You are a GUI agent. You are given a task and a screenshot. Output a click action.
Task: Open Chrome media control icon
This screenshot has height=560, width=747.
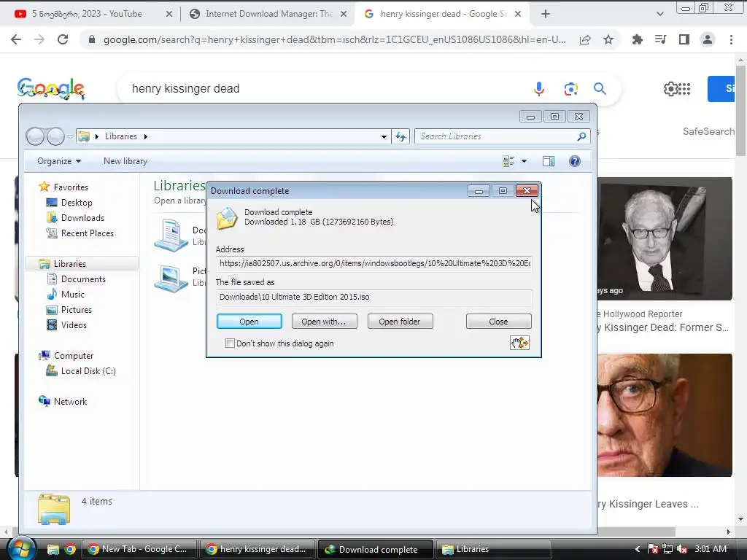(660, 39)
